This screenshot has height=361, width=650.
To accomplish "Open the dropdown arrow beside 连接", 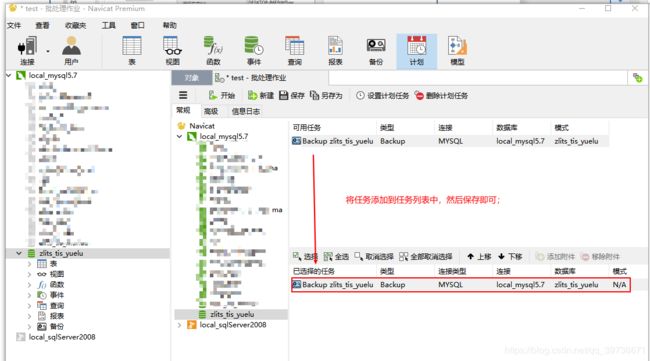I will [48, 51].
